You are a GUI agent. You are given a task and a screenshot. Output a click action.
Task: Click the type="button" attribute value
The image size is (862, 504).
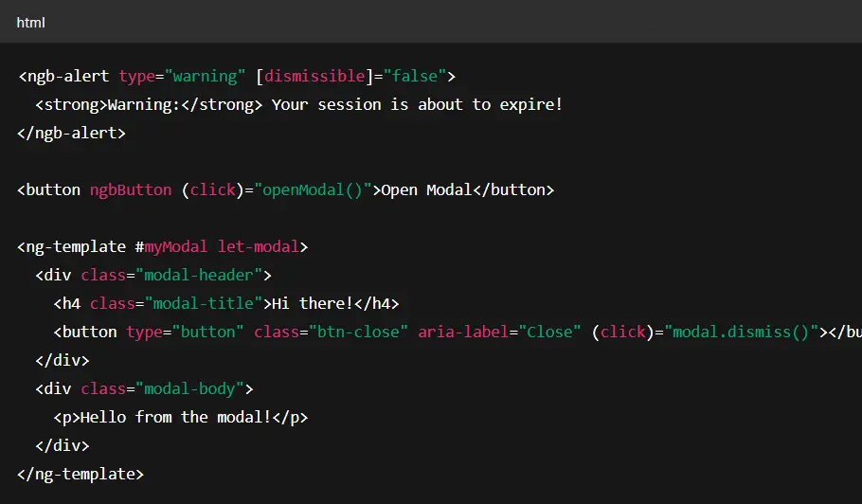(207, 332)
